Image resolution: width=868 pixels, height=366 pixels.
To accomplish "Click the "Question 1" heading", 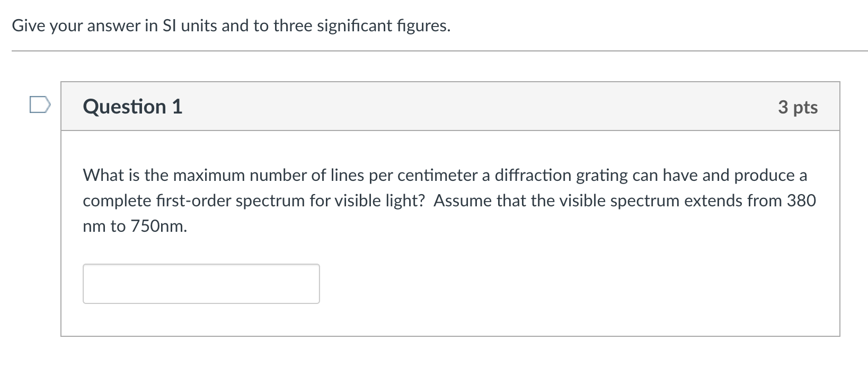I will [x=132, y=107].
